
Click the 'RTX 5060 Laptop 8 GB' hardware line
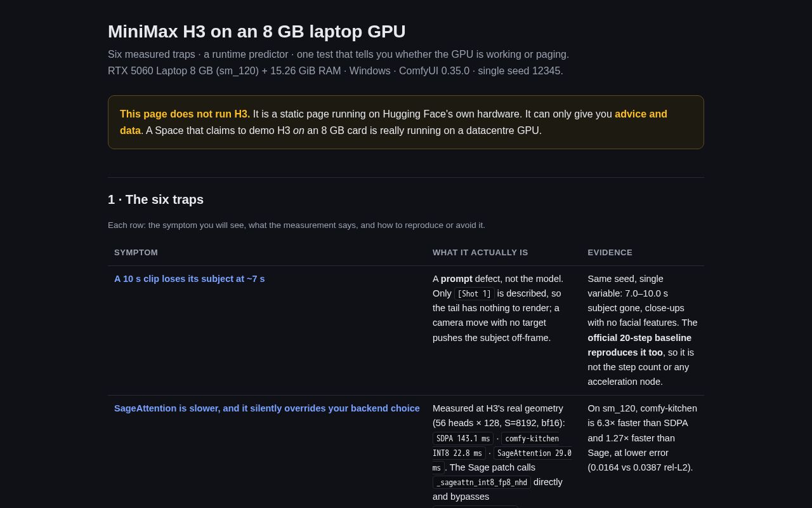(335, 71)
